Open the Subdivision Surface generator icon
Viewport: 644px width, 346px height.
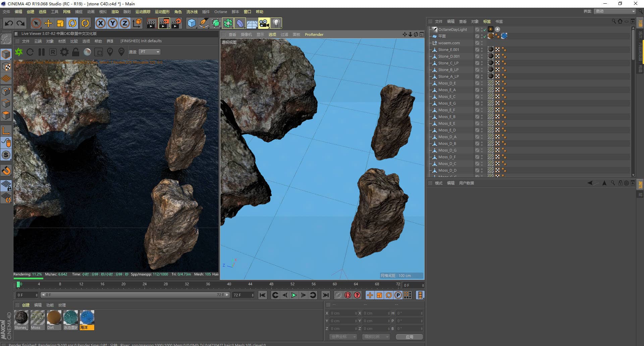216,23
